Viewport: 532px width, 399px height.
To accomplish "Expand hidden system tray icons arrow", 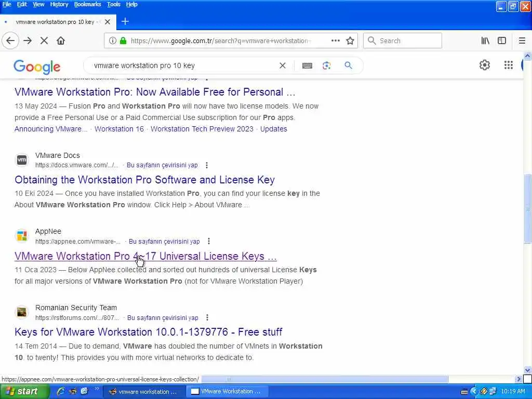I will (474, 392).
